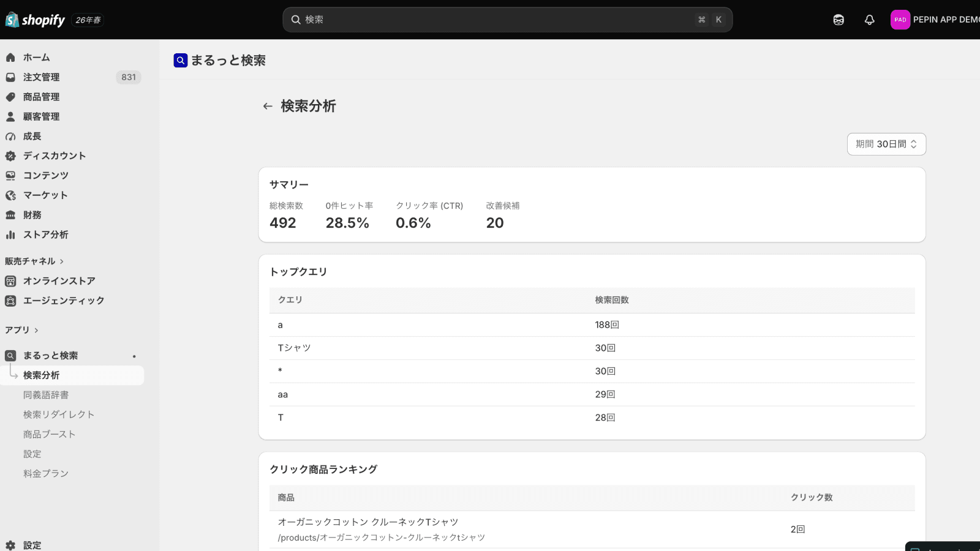Click the クエリ column header

290,300
